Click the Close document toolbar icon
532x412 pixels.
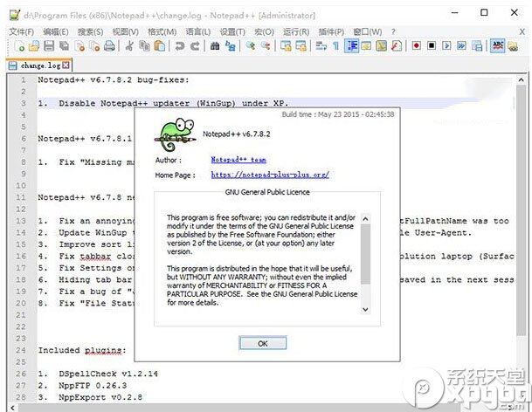click(x=79, y=45)
